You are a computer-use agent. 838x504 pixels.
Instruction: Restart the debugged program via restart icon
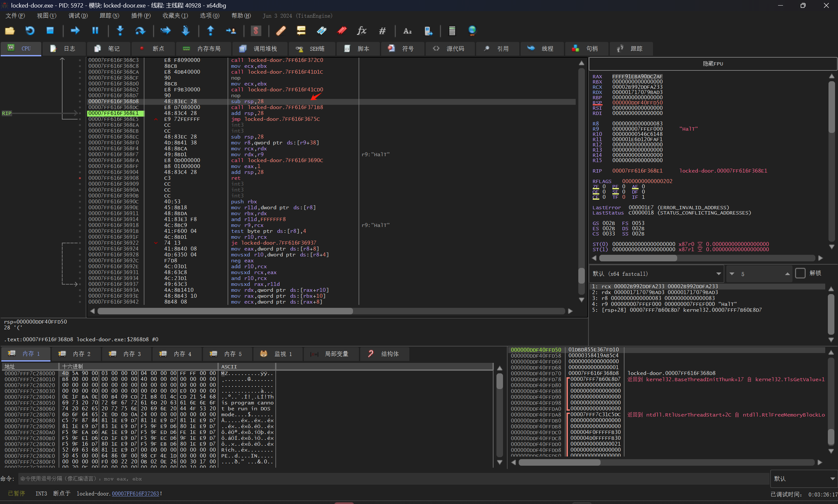tap(30, 31)
